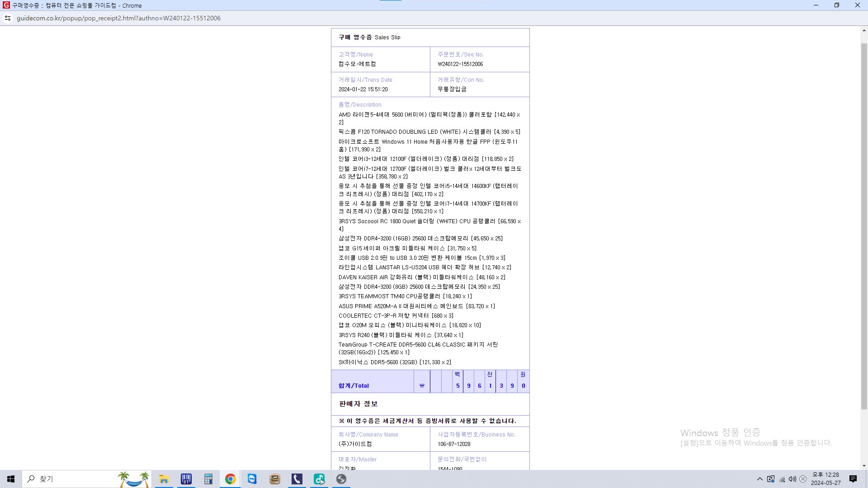Click the TeamGroup T-CREATE DDR5-5600 line
Viewport: 868px width, 488px height.
(x=418, y=348)
